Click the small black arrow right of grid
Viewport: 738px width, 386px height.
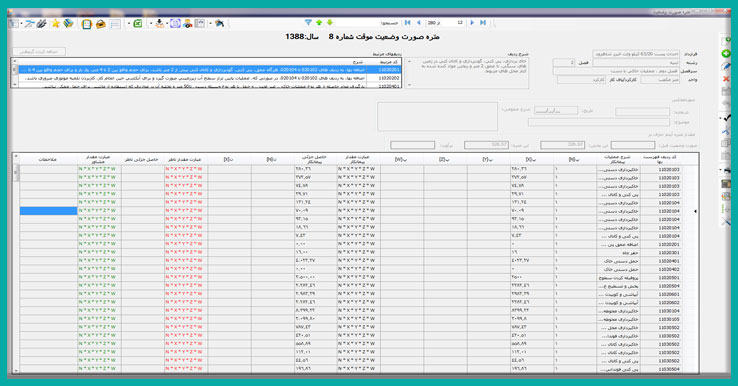pyautogui.click(x=696, y=211)
